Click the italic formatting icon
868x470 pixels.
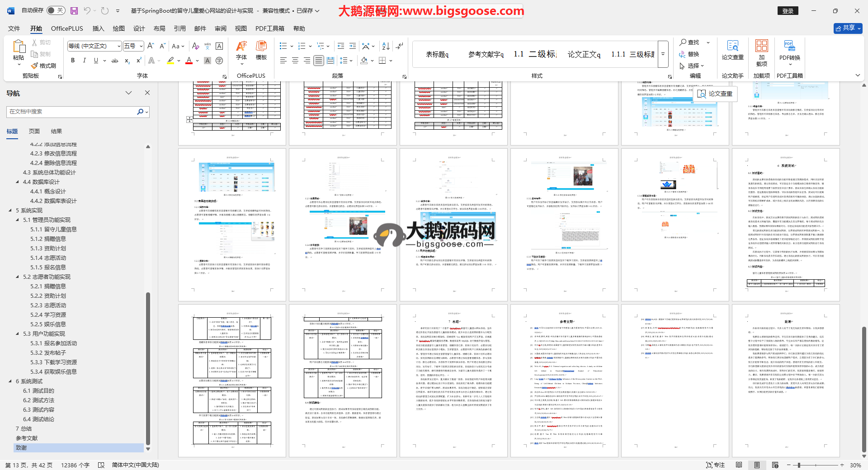(x=84, y=61)
